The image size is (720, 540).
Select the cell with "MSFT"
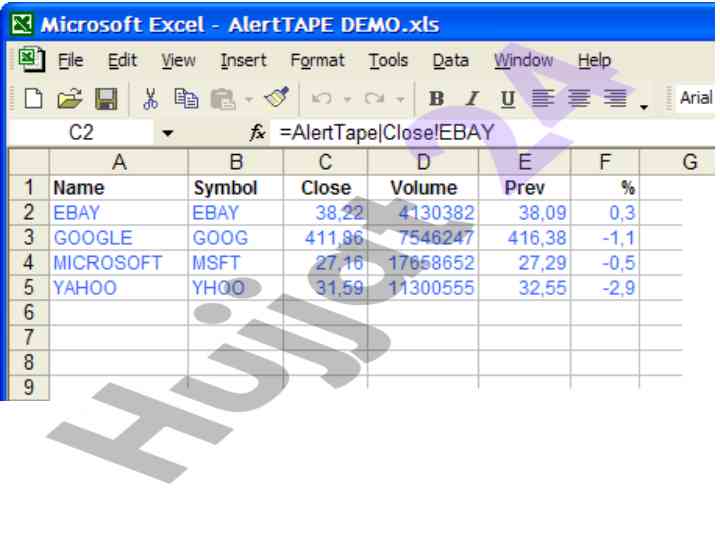[x=236, y=263]
